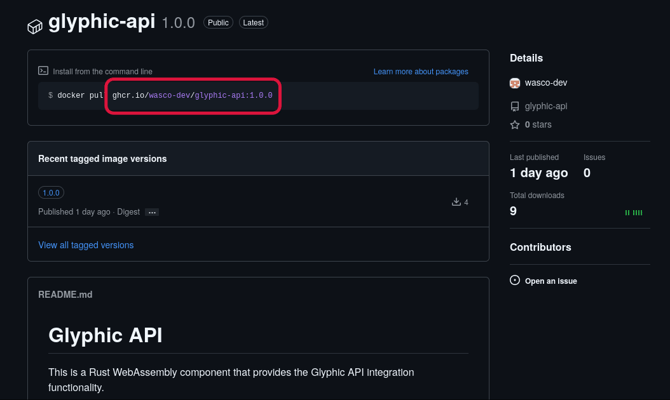
Task: Click the Latest badge near the title
Action: coord(254,22)
